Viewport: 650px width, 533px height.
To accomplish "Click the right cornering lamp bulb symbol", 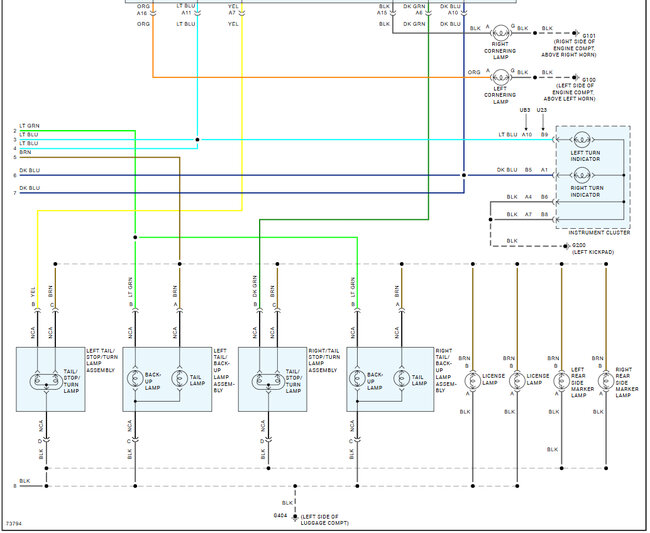I will pos(500,33).
